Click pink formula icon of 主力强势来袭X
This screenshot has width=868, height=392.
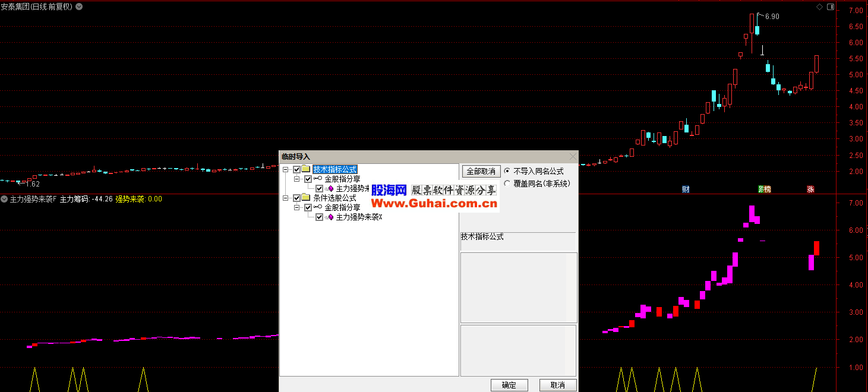[330, 217]
